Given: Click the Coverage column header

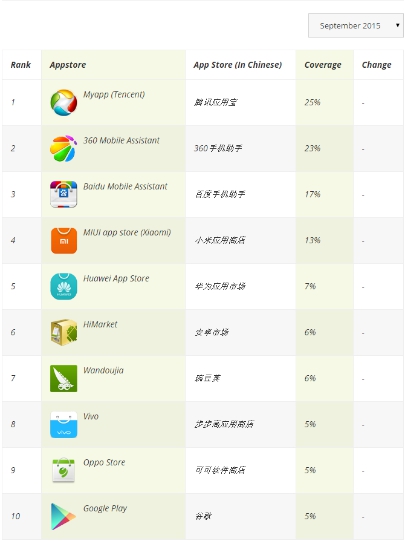Looking at the screenshot, I should (x=323, y=65).
